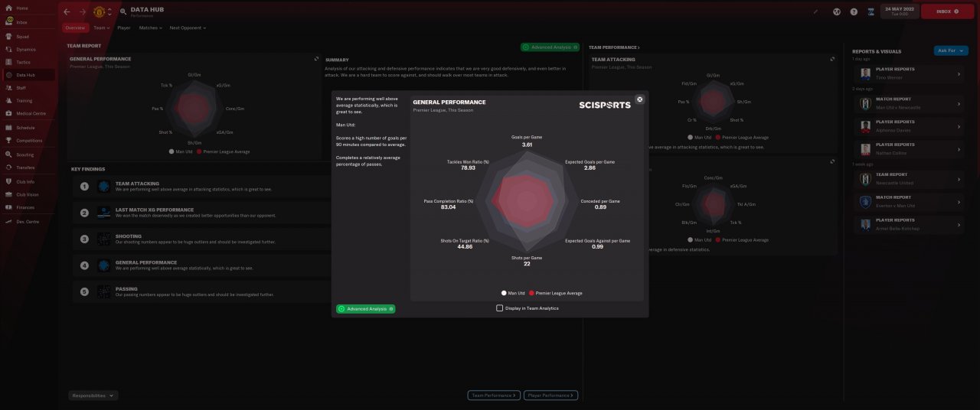Open Team Performance button at bottom
Viewport: 980px width, 410px height.
point(494,395)
